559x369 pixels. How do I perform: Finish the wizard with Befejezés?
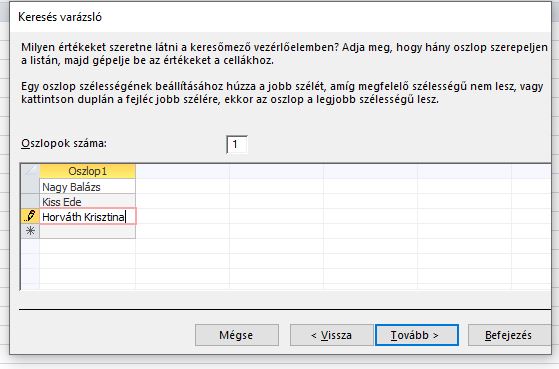click(509, 335)
